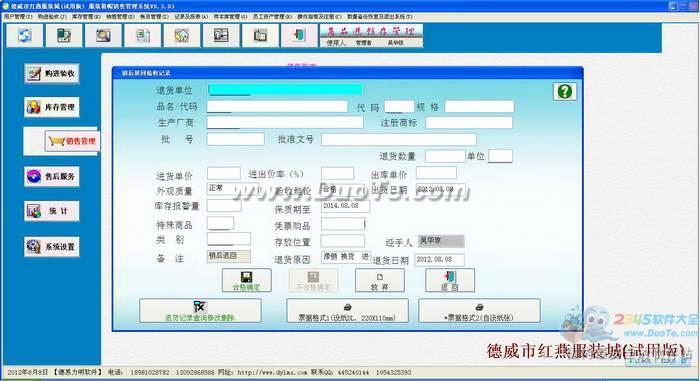Open 系统设置 in the left sidebar
This screenshot has width=700, height=381.
point(52,247)
